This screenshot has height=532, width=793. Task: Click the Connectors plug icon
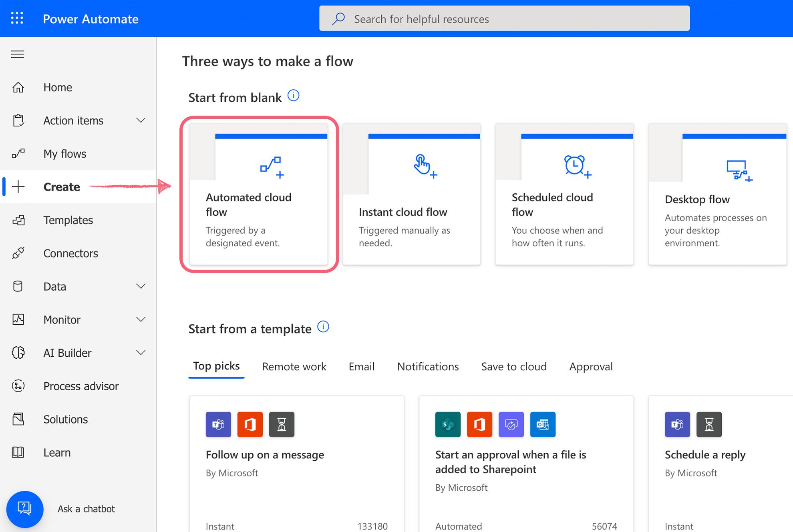pyautogui.click(x=18, y=253)
